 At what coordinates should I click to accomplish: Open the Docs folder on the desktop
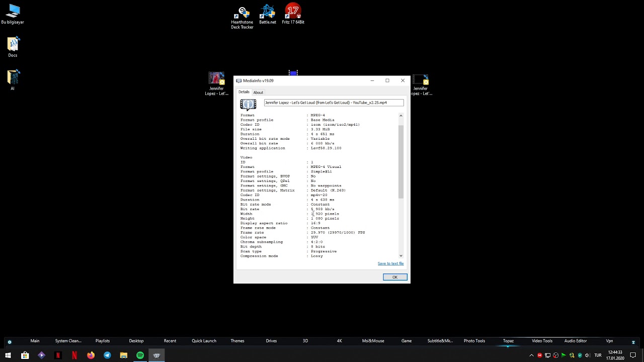[13, 47]
